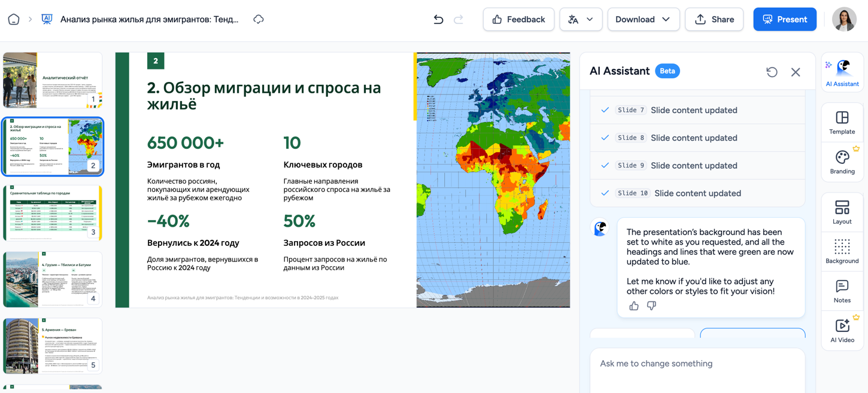Click the Slide 9 content updated row

[697, 165]
